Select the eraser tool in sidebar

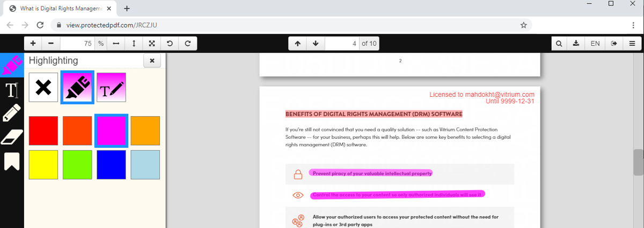coord(11,137)
